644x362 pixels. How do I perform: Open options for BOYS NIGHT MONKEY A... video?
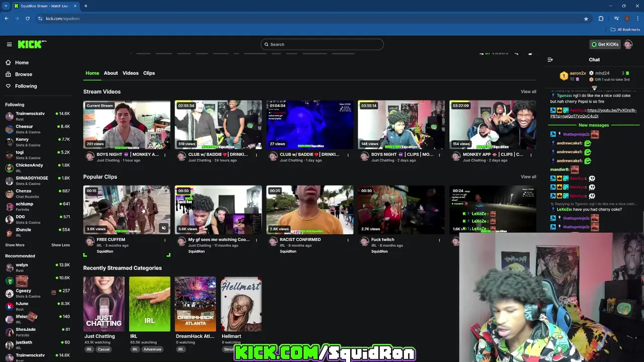(x=165, y=155)
